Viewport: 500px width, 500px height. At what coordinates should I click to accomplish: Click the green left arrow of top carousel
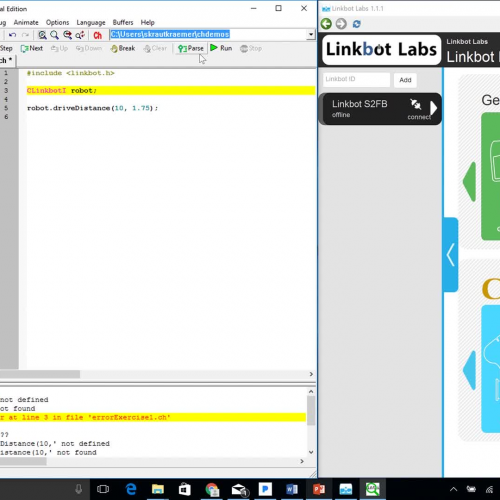[469, 182]
